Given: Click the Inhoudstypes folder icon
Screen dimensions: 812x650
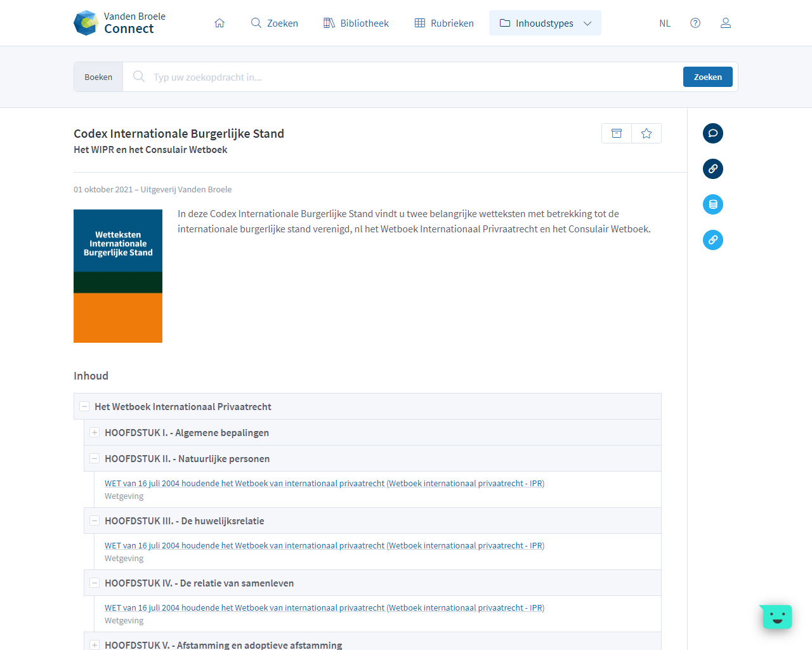Looking at the screenshot, I should click(505, 23).
